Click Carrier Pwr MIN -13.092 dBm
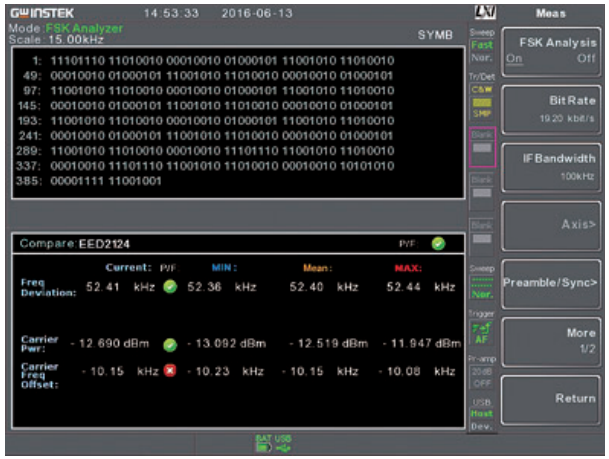Screen dimensions: 609x459 227,344
